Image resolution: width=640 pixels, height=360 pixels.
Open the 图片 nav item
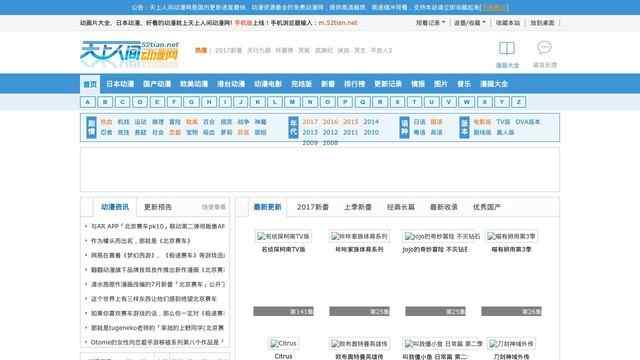click(x=440, y=84)
